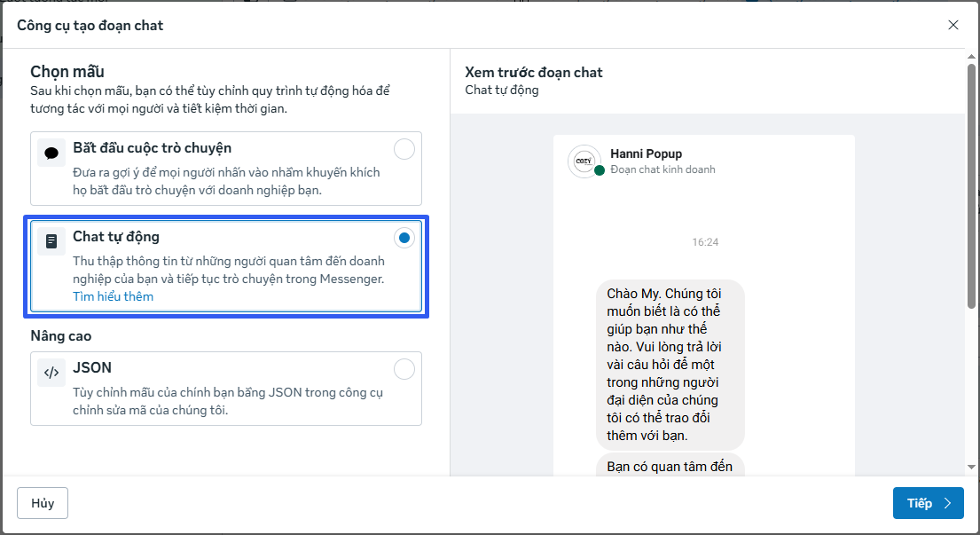This screenshot has height=535, width=980.
Task: Select the Chat tự động radio button
Action: (404, 238)
